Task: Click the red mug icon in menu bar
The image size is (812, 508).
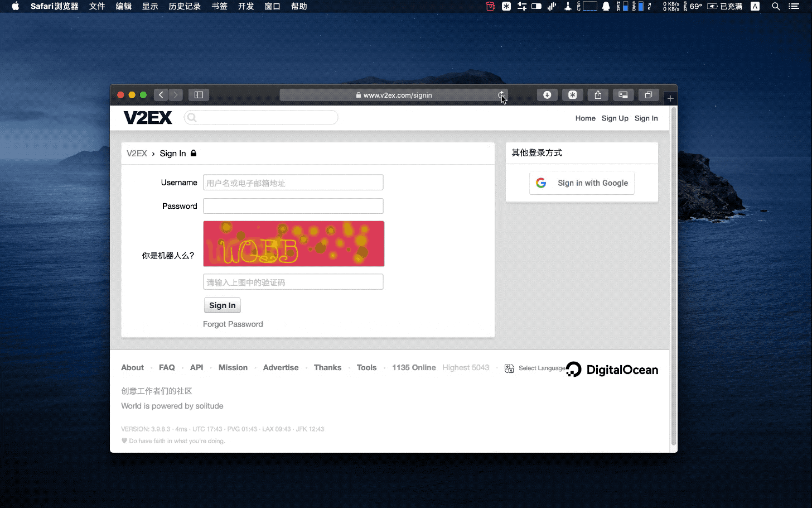Action: pos(491,6)
